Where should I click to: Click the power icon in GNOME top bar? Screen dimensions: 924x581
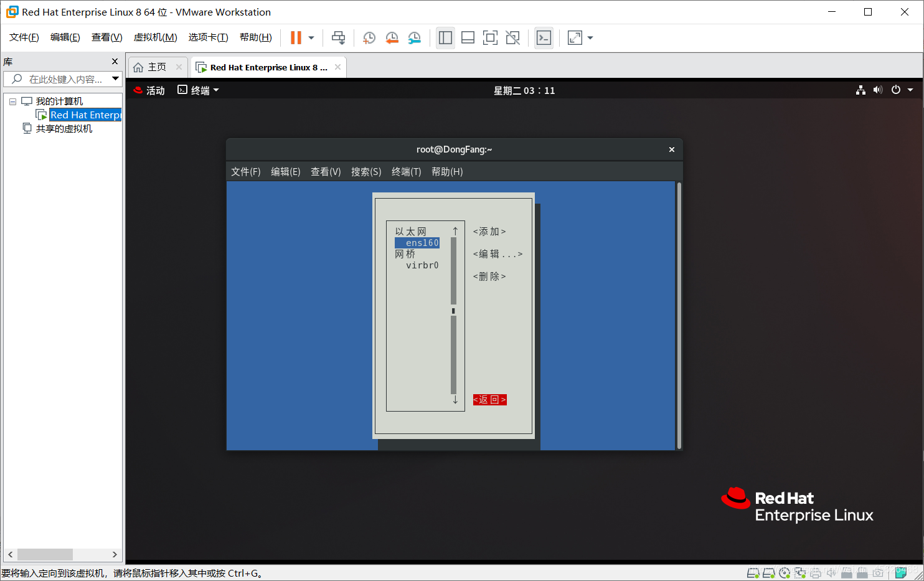(x=896, y=90)
